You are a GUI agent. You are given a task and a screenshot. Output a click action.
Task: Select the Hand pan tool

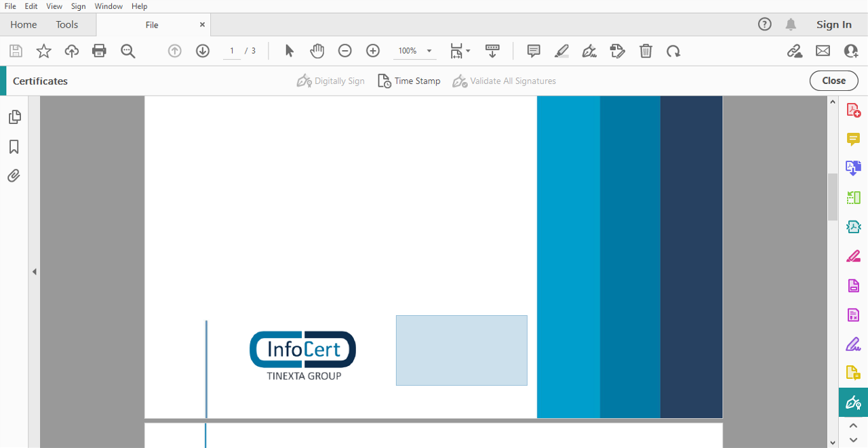tap(317, 51)
